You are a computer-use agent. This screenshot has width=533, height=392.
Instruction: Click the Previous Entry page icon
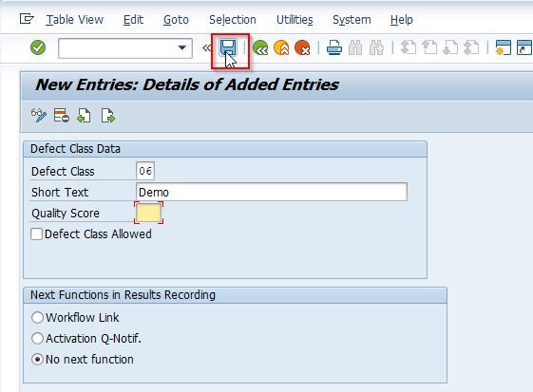pyautogui.click(x=84, y=116)
